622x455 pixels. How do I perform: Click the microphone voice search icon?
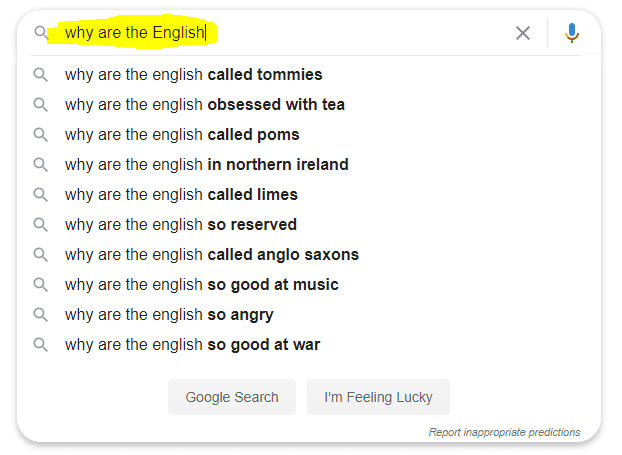click(572, 33)
